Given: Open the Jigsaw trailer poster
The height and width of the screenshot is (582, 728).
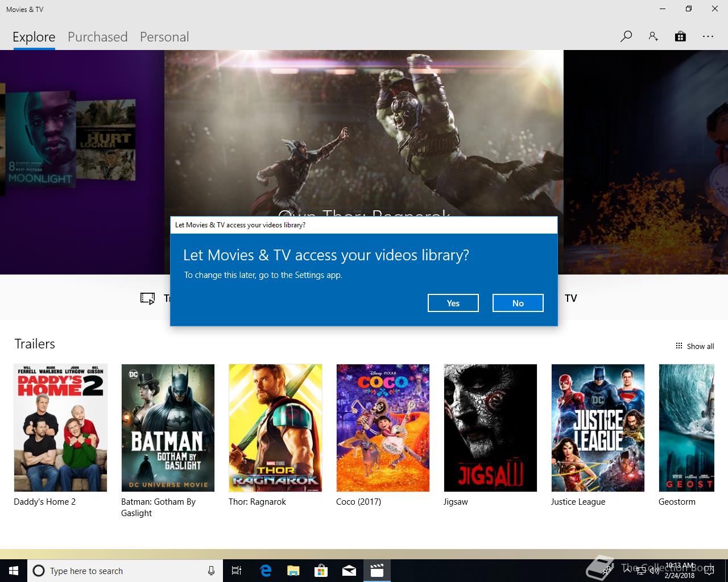Looking at the screenshot, I should pos(490,428).
